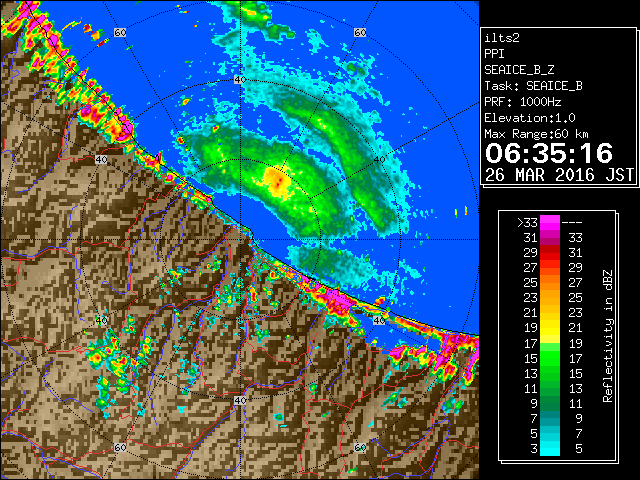
Task: Select the '26 MAR 2016 JST' date
Action: coord(559,175)
